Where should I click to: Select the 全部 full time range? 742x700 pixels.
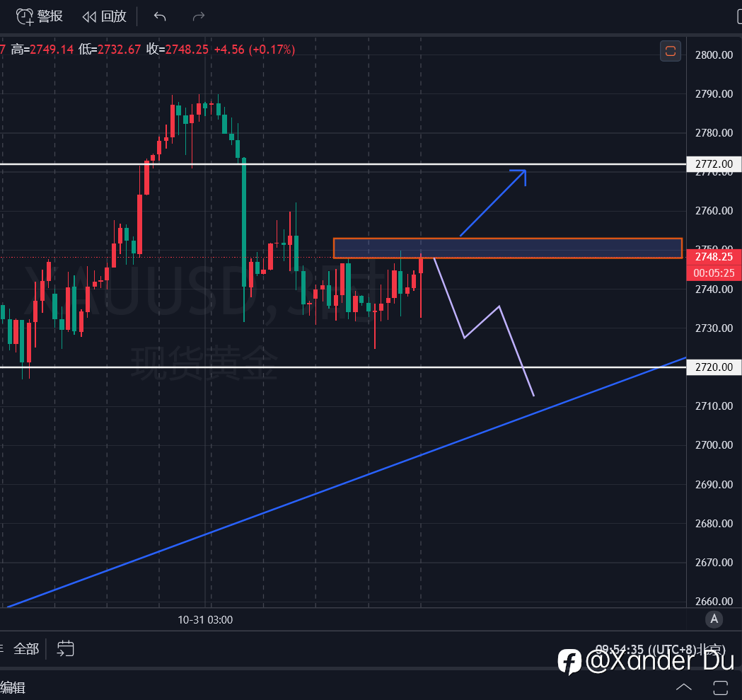(x=26, y=648)
